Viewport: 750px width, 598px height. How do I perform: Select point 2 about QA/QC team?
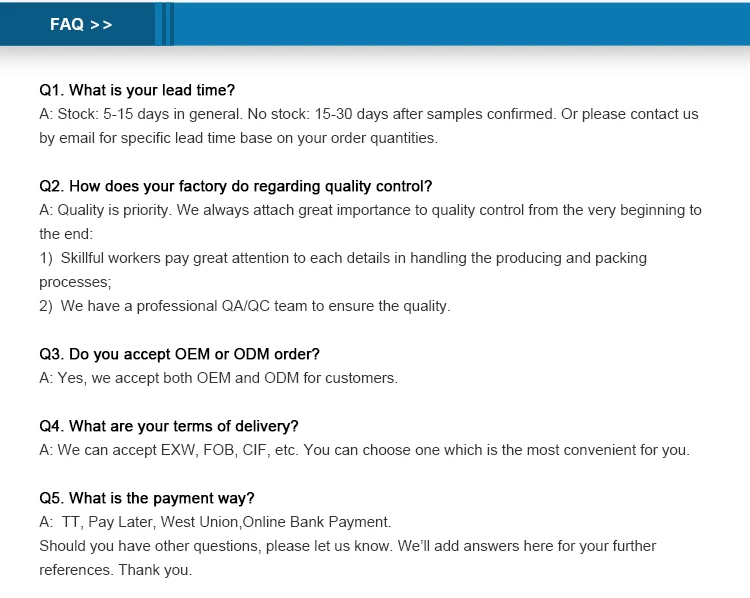point(245,306)
